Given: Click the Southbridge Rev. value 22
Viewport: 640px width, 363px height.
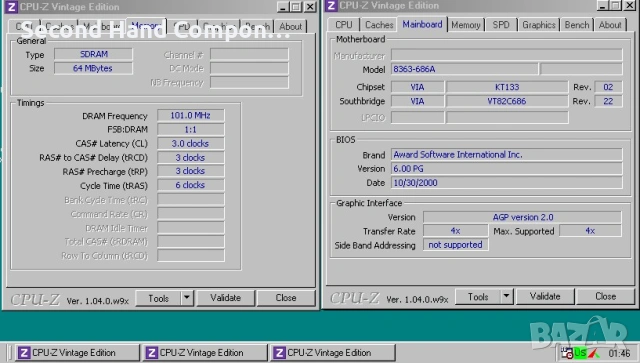Looking at the screenshot, I should (608, 101).
